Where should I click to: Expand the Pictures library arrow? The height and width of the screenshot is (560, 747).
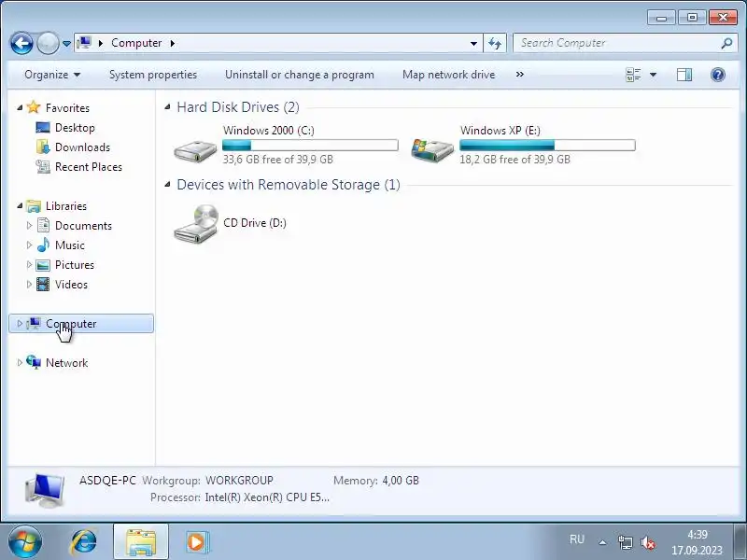[x=29, y=264]
